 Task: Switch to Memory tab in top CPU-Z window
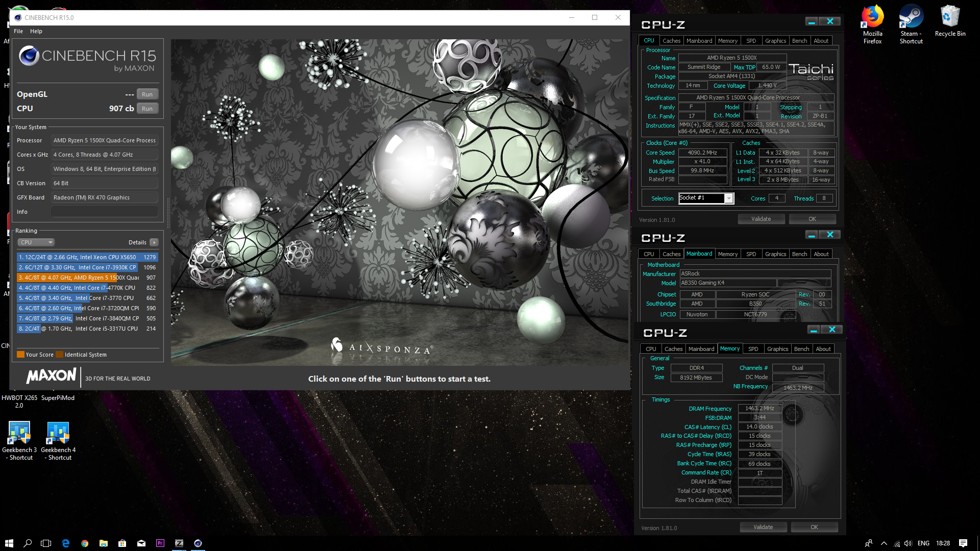point(728,41)
